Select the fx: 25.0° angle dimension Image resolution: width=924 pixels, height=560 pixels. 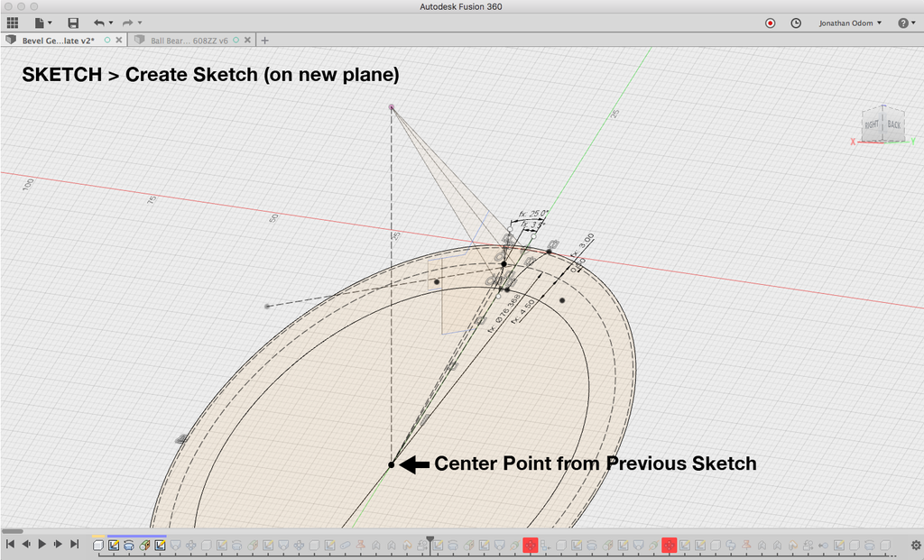click(x=533, y=214)
